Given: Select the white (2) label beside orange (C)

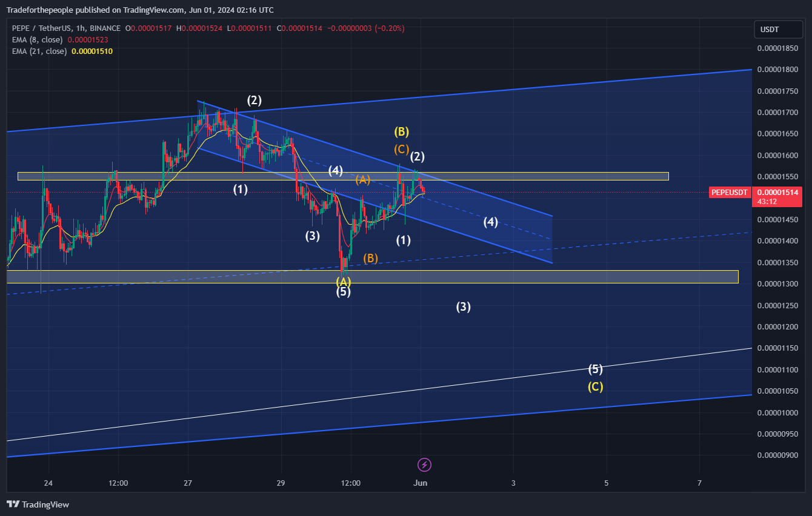Looking at the screenshot, I should [x=417, y=157].
